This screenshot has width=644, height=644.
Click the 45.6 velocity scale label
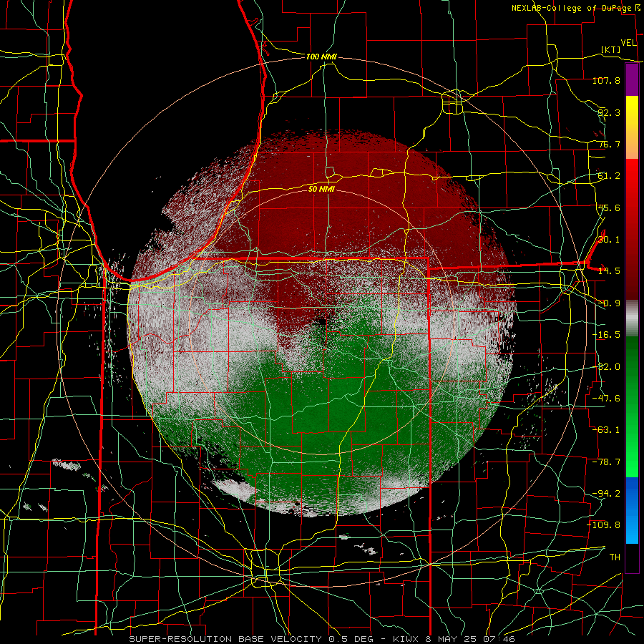(x=609, y=208)
